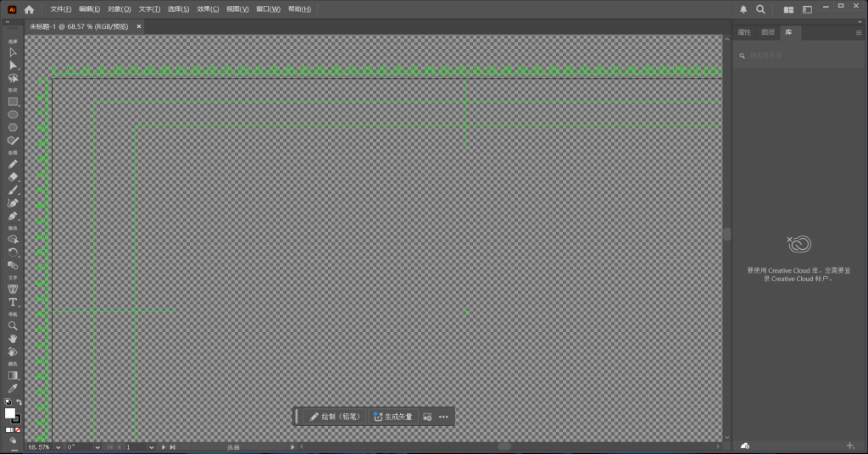
Task: Select the Rotate View tool
Action: (13, 352)
